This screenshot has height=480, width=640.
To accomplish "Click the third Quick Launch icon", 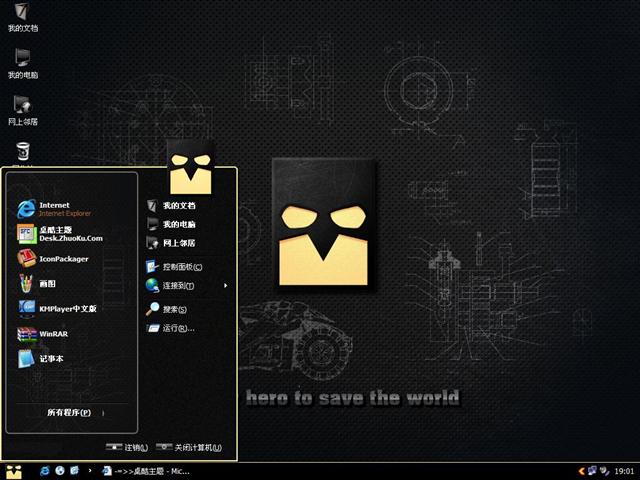I will (75, 471).
